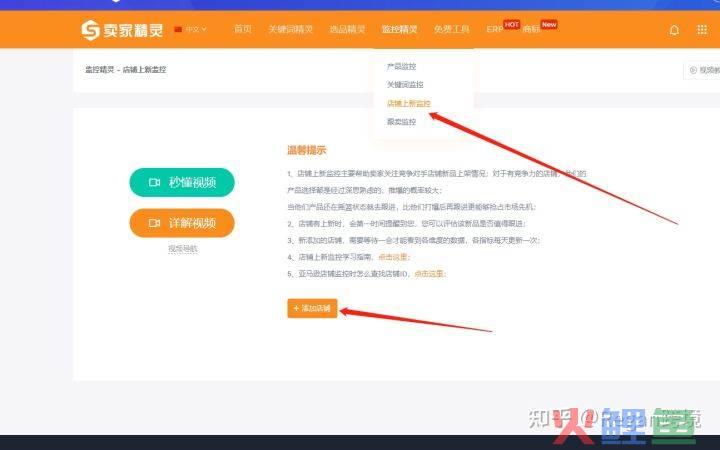Select 跟卖监控 from dropdown menu
Viewport: 720px width, 450px height.
[x=401, y=122]
